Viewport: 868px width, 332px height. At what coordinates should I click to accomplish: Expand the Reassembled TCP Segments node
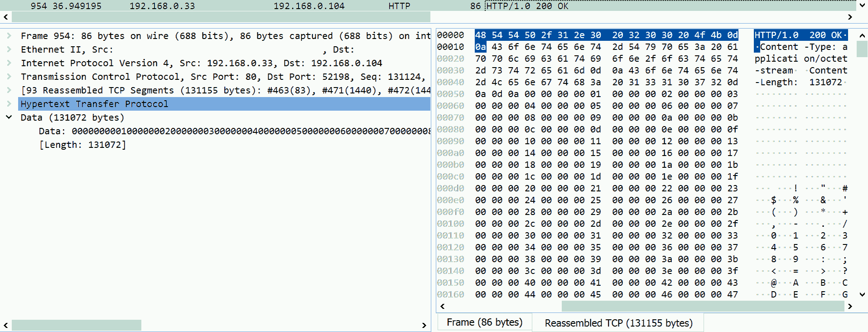(9, 90)
